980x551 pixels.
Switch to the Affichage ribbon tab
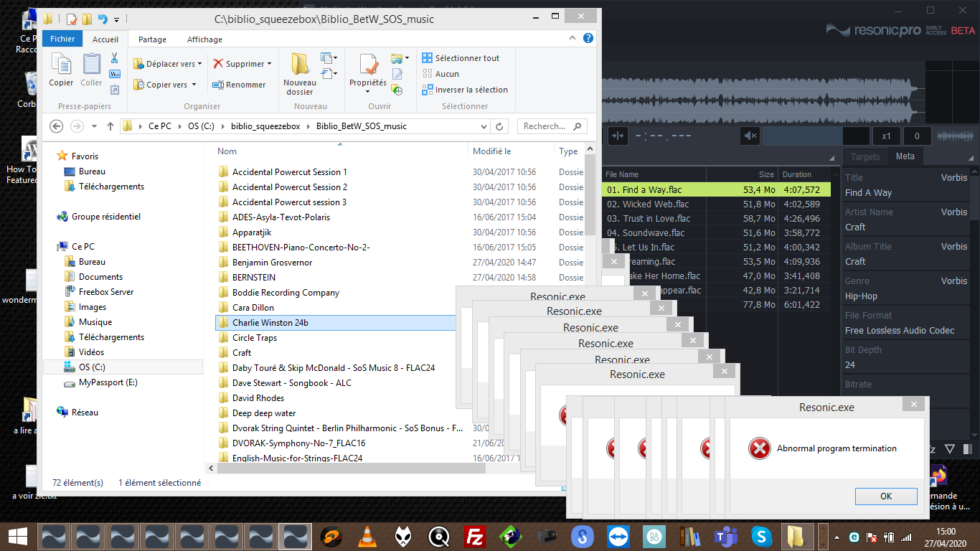[x=204, y=39]
